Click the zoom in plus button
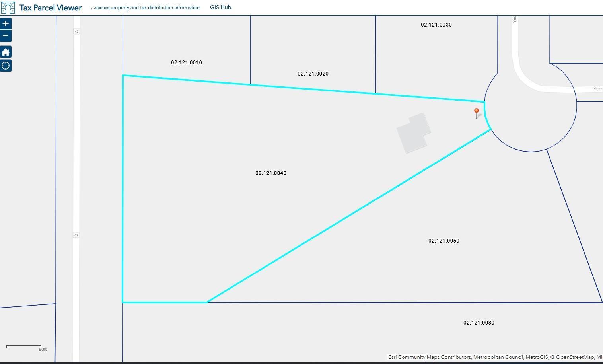This screenshot has width=603, height=364. (x=6, y=23)
